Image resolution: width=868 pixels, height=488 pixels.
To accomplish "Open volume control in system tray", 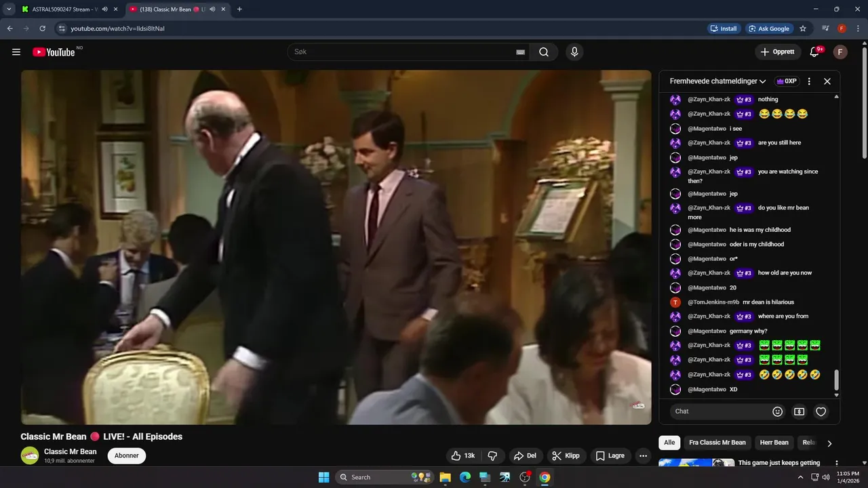I will (x=825, y=477).
